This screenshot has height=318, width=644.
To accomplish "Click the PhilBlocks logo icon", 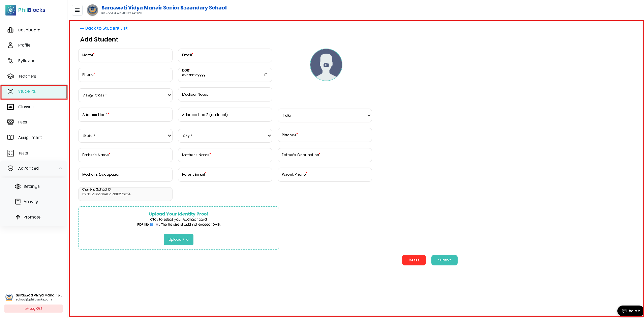I will (11, 10).
